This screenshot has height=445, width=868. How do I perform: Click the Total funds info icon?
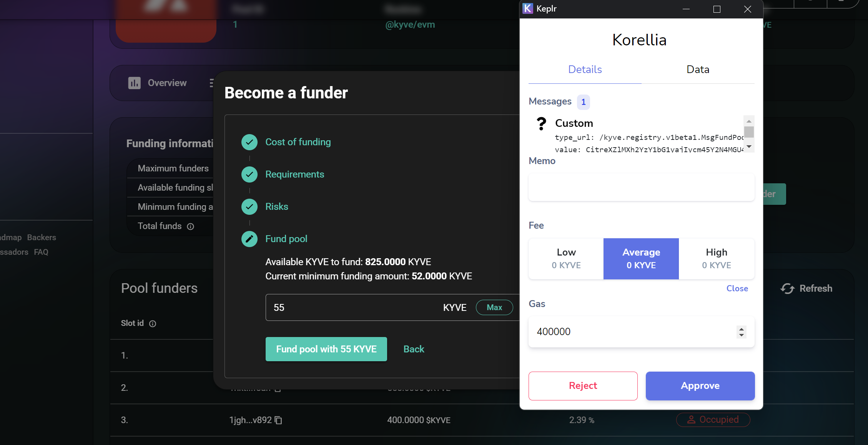pos(191,226)
